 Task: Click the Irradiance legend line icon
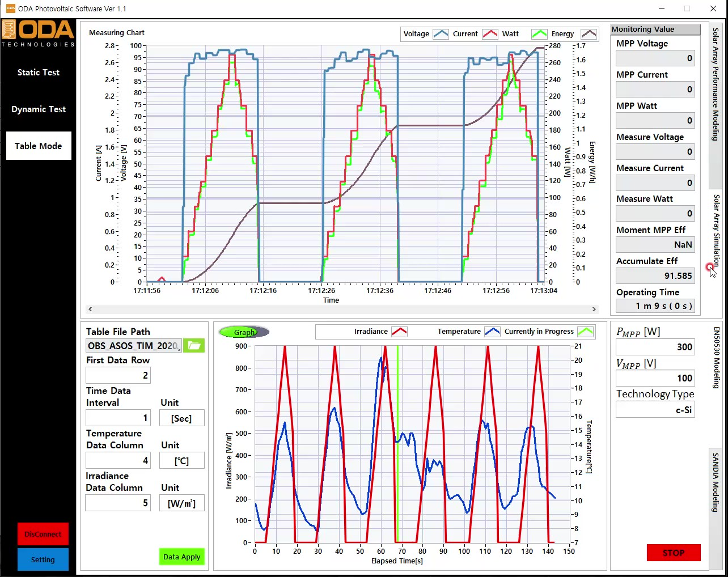coord(399,332)
